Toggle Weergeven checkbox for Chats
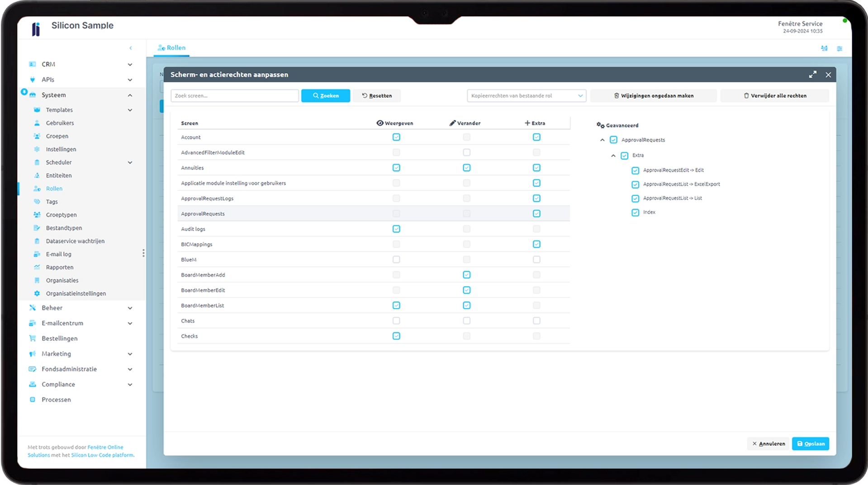Image resolution: width=868 pixels, height=485 pixels. coord(396,321)
